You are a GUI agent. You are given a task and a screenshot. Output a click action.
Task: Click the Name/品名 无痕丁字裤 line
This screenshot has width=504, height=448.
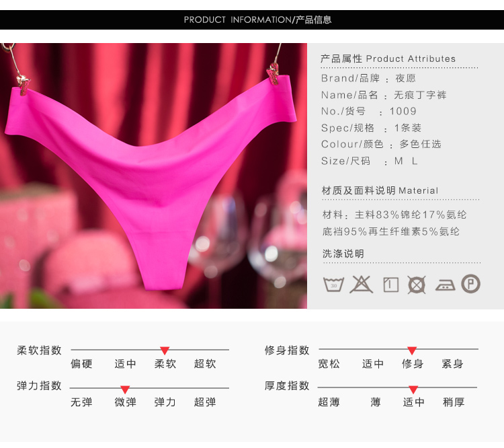tap(384, 95)
